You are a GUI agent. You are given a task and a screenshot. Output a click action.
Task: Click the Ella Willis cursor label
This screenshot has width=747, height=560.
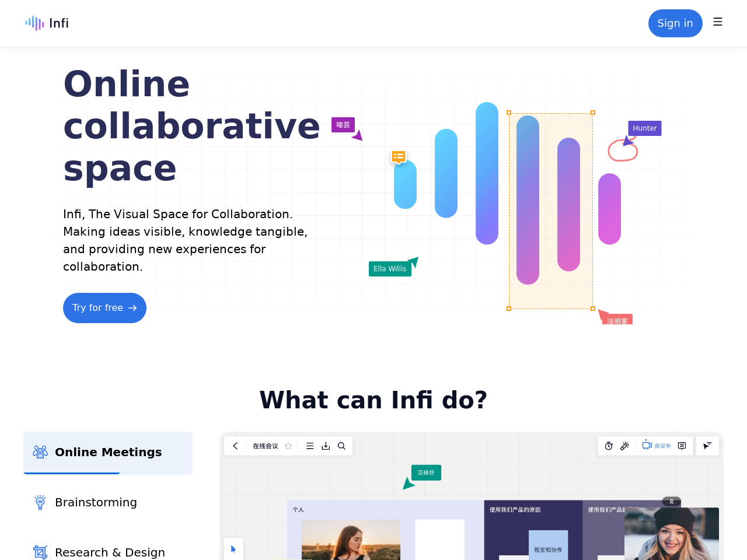(x=390, y=269)
